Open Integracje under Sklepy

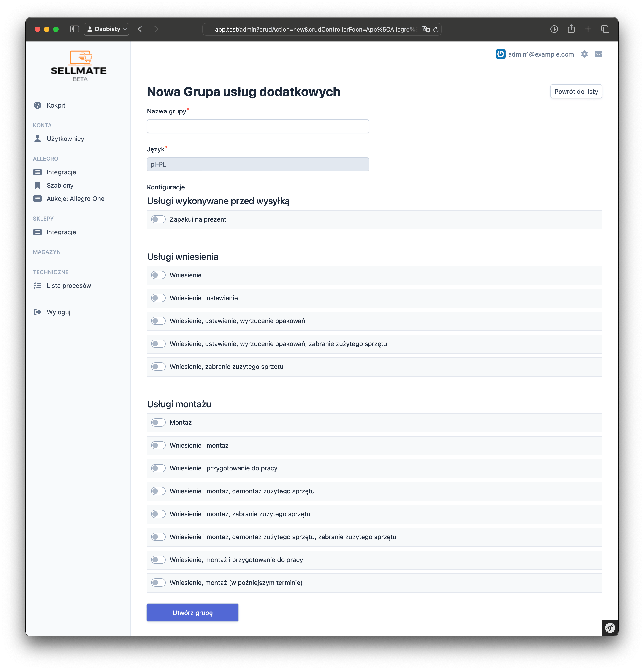(61, 232)
